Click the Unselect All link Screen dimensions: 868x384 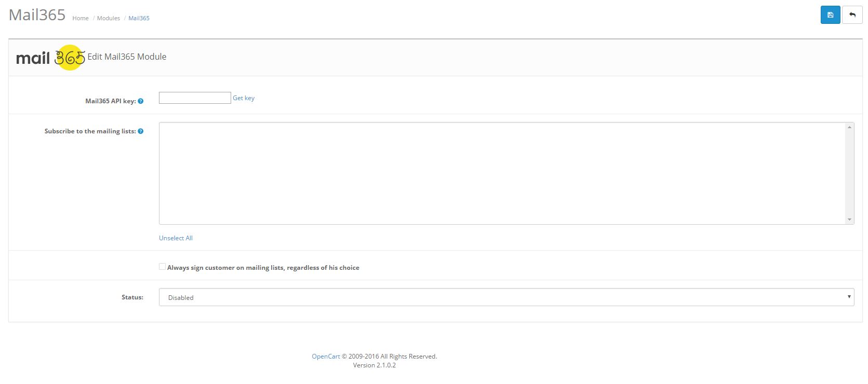coord(176,238)
